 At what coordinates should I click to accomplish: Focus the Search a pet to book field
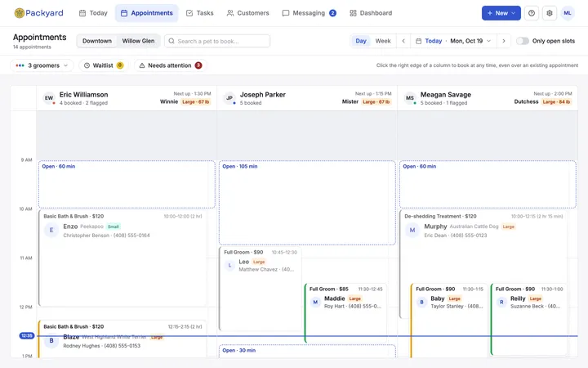[217, 41]
